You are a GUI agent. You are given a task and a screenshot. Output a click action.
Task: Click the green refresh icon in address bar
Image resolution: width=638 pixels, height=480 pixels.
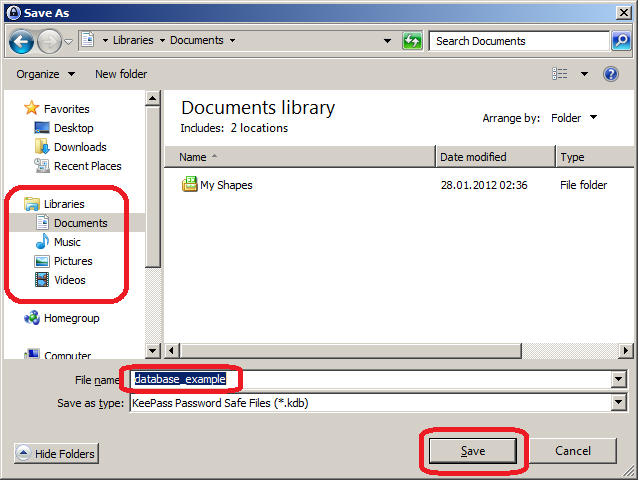412,41
